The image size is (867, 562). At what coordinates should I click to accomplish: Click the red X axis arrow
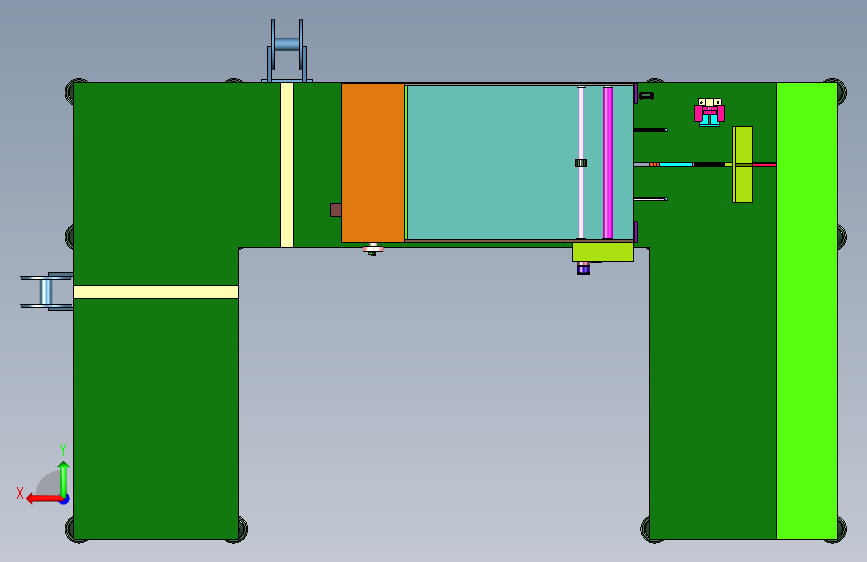[x=43, y=499]
